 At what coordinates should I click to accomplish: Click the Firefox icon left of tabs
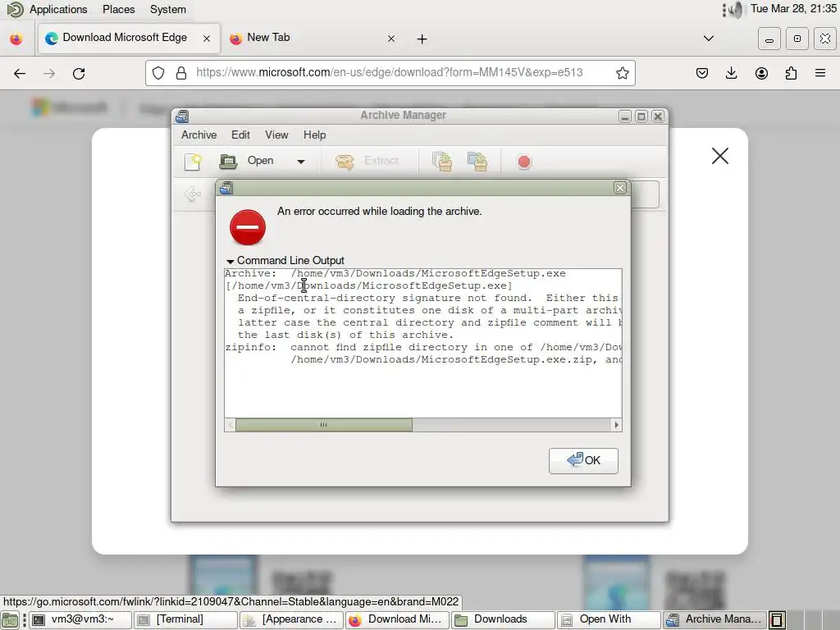[16, 39]
